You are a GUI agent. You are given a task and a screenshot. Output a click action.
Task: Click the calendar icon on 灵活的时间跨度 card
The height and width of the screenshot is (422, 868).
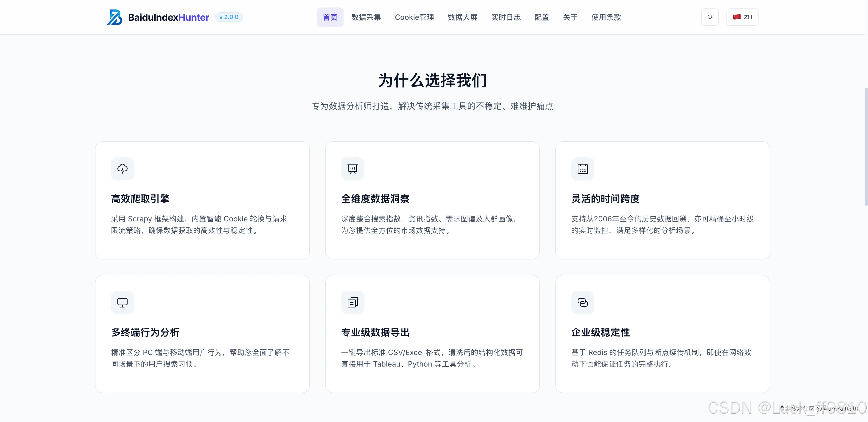pos(583,169)
